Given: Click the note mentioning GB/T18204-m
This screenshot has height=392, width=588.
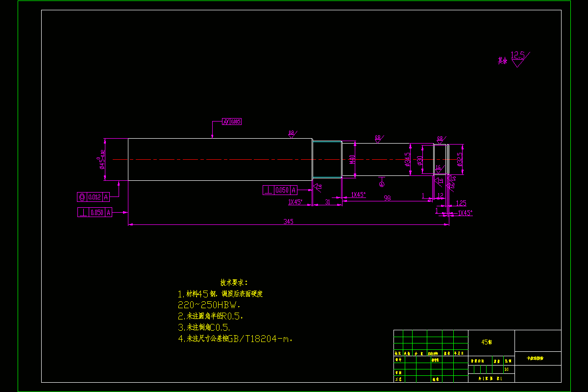Looking at the screenshot, I should click(236, 338).
